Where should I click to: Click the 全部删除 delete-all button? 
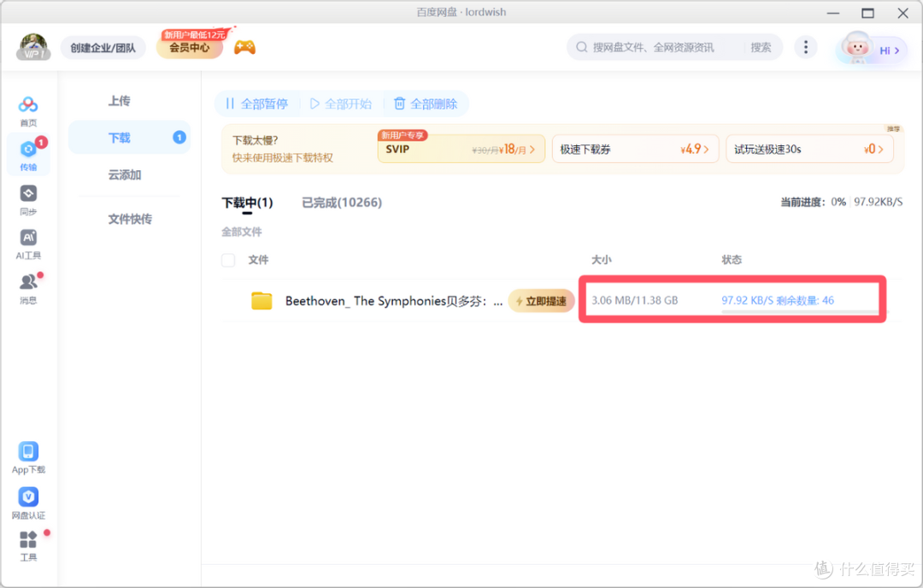(426, 104)
